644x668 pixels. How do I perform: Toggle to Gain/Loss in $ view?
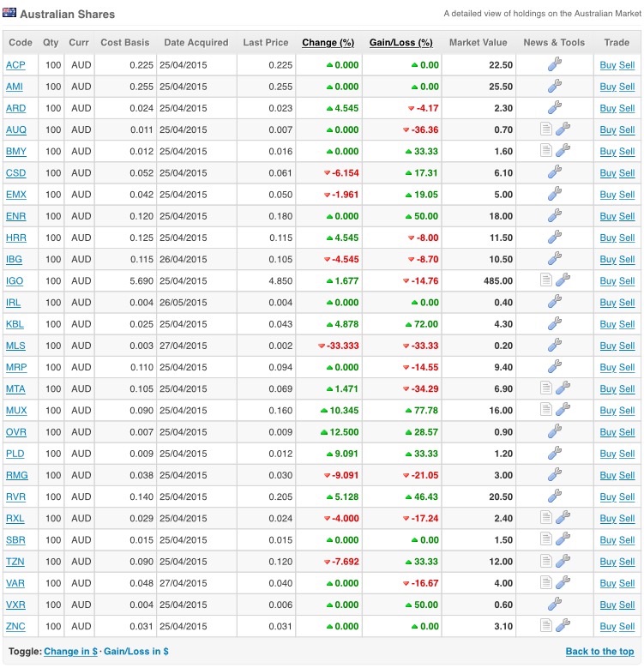tap(136, 652)
